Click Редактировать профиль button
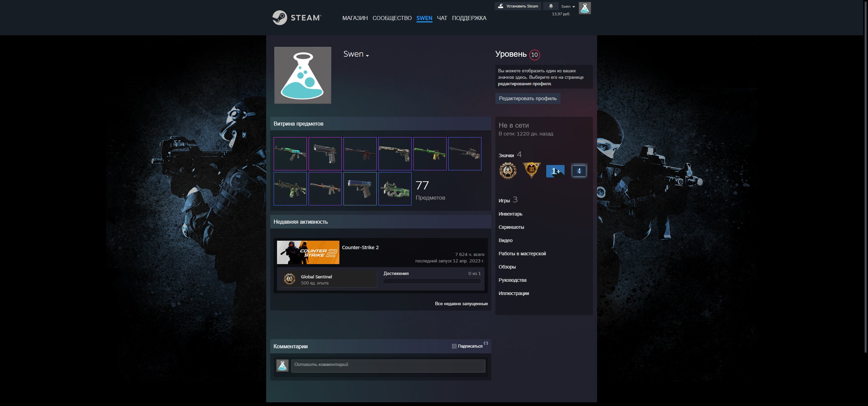The width and height of the screenshot is (868, 406). tap(528, 98)
